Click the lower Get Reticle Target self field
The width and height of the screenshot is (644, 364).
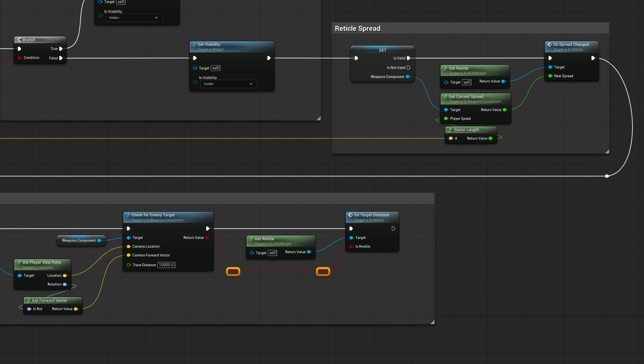272,253
